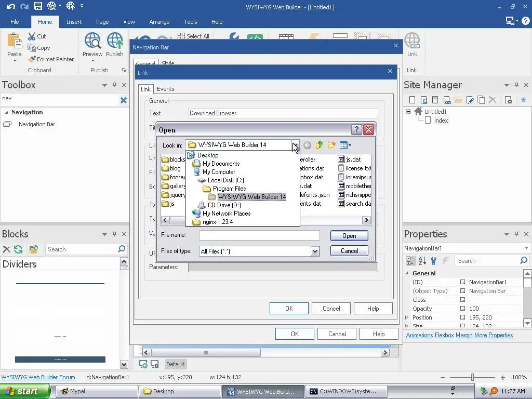532x399 pixels.
Task: Open the Insert ribbon tab
Action: [x=74, y=22]
